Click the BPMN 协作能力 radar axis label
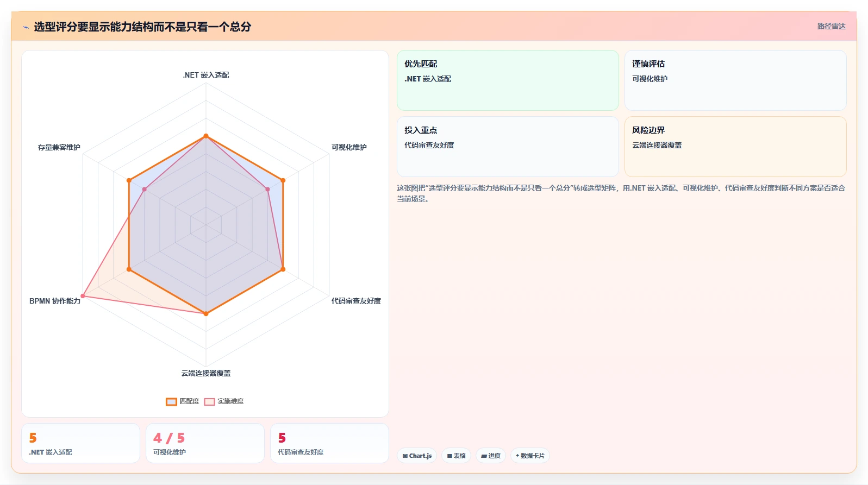The width and height of the screenshot is (868, 485). pos(55,301)
